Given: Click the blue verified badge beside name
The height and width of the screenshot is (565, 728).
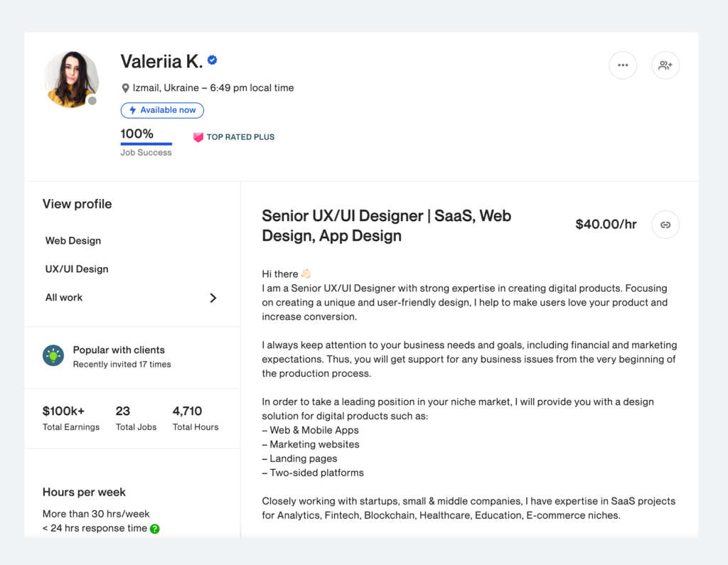Looking at the screenshot, I should pyautogui.click(x=212, y=60).
